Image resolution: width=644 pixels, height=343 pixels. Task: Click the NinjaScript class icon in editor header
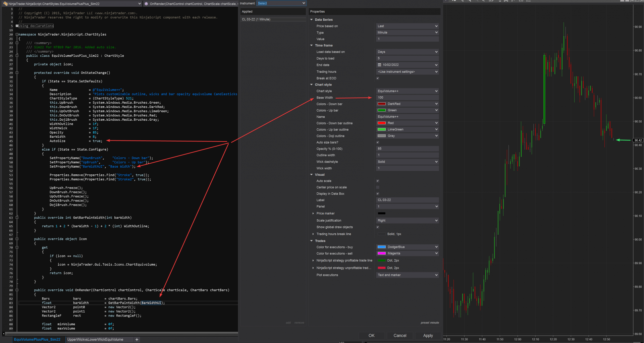click(x=5, y=4)
